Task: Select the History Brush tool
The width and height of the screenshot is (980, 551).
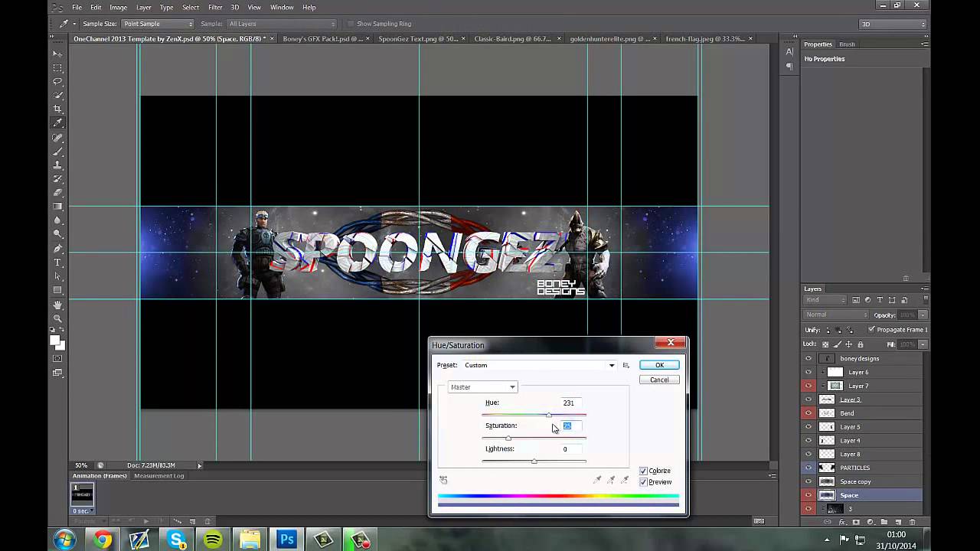Action: point(57,179)
